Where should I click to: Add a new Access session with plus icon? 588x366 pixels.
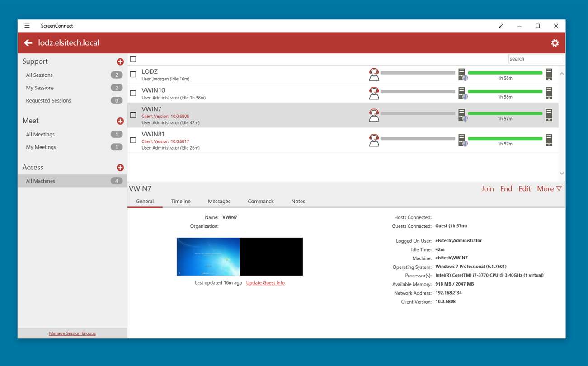pyautogui.click(x=120, y=168)
